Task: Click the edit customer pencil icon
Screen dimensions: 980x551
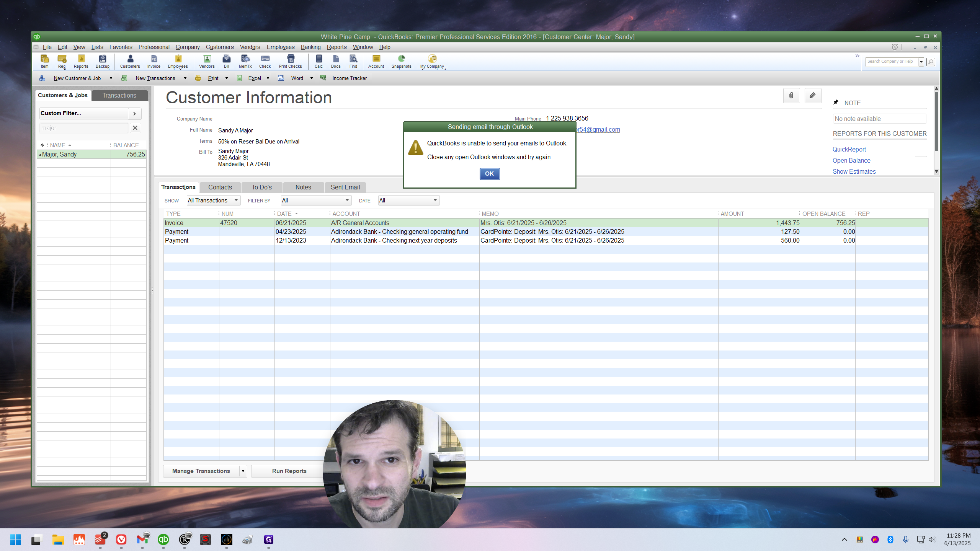Action: [813, 96]
